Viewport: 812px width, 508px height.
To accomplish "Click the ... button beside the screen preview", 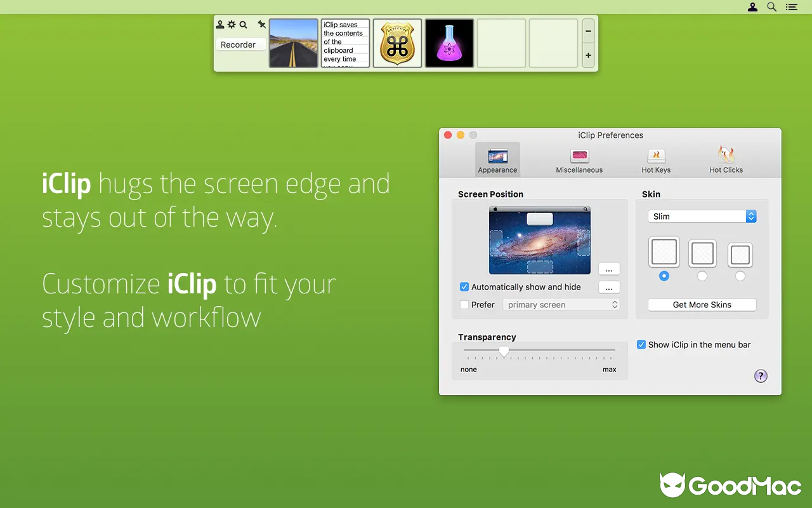I will click(608, 269).
